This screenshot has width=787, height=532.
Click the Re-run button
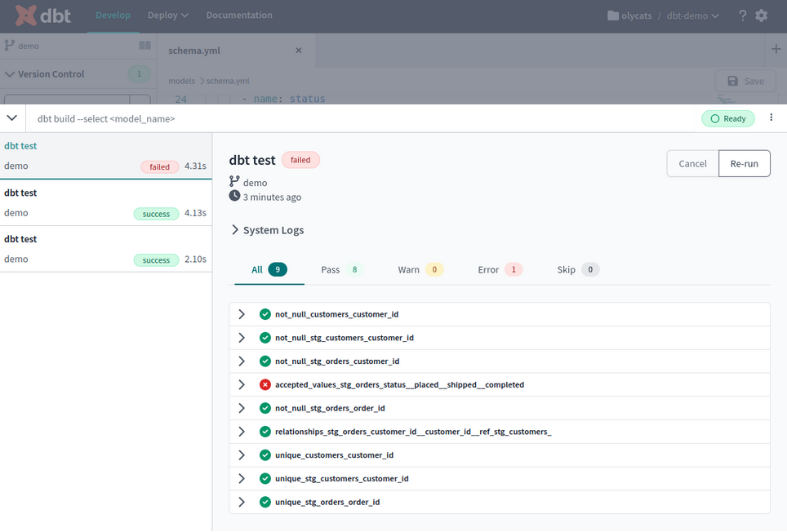point(745,163)
